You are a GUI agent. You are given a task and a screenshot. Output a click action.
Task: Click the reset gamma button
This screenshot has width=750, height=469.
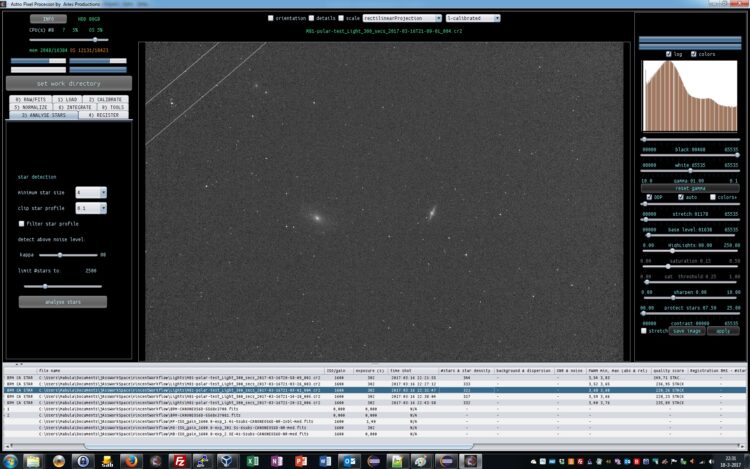pos(690,188)
